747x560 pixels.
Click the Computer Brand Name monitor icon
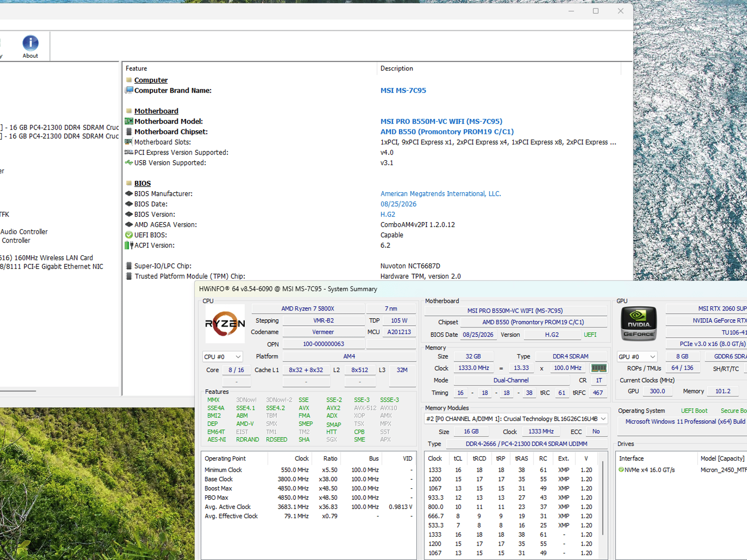[129, 90]
